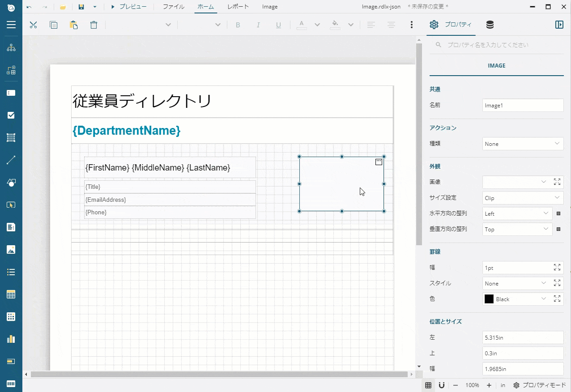The image size is (571, 392).
Task: Switch to the レポート tab
Action: (238, 7)
